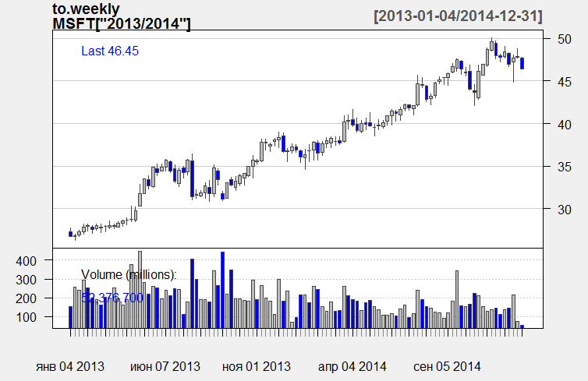Click price axis label 45
This screenshot has height=381, width=588.
click(x=565, y=81)
